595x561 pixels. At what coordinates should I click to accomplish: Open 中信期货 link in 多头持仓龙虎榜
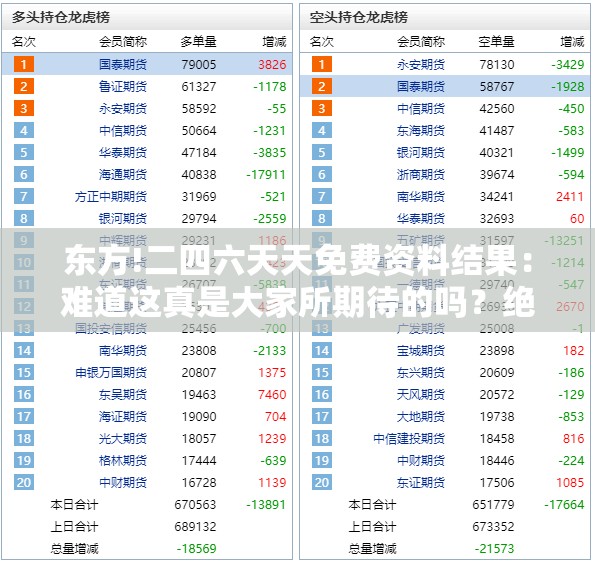[123, 130]
